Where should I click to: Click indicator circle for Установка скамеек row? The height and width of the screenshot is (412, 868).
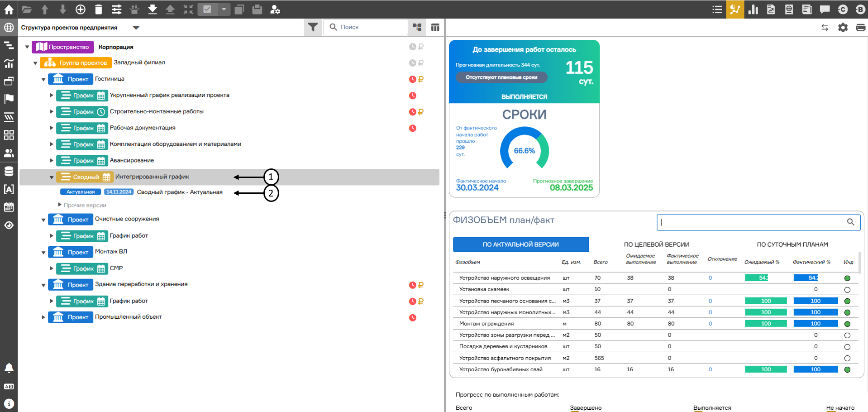tap(847, 290)
